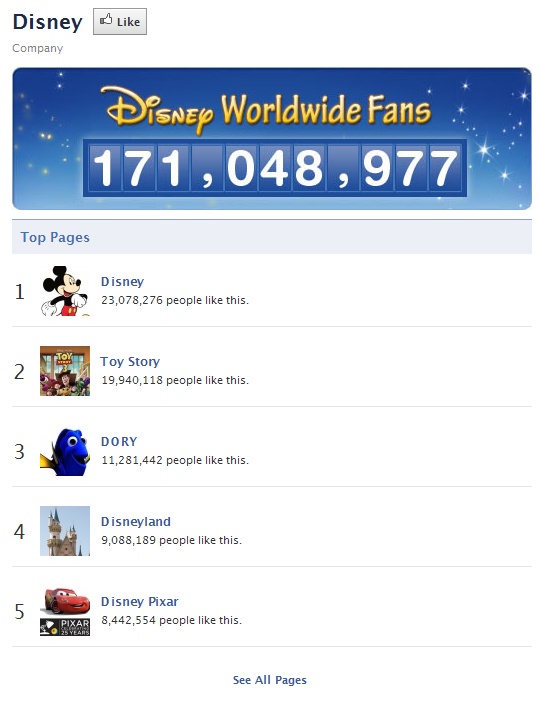Open the Toy Story 3 poster thumbnail

coord(65,371)
